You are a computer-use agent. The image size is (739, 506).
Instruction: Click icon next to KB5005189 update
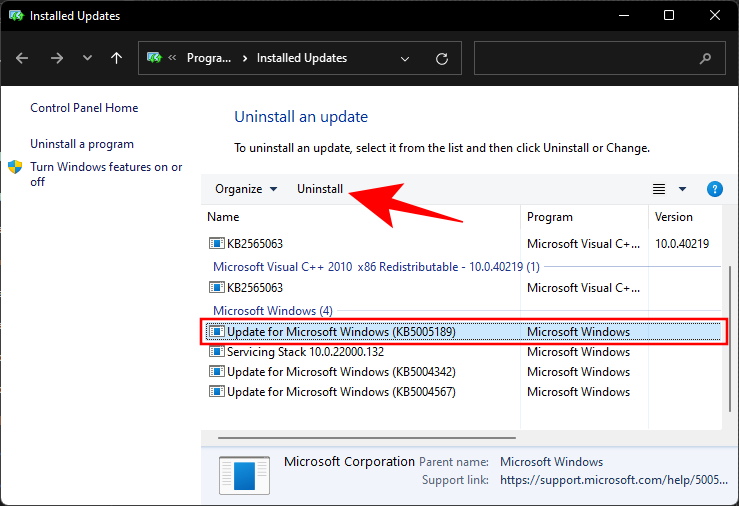click(216, 332)
